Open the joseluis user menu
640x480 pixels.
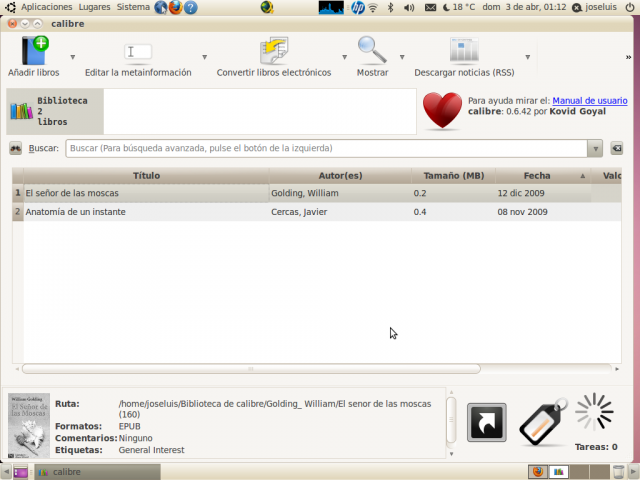click(595, 7)
